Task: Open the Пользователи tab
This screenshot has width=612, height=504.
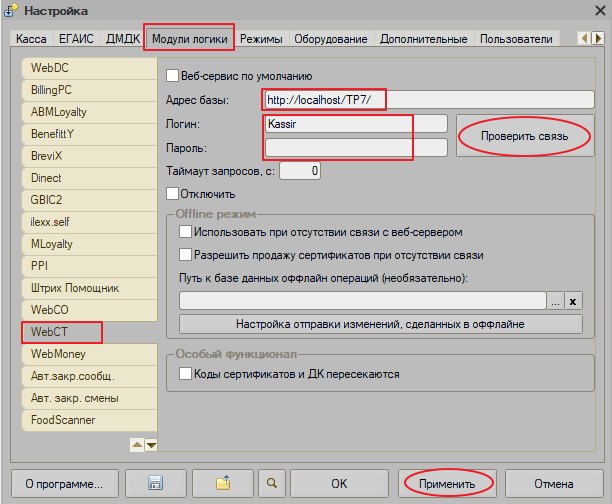Action: tap(516, 39)
